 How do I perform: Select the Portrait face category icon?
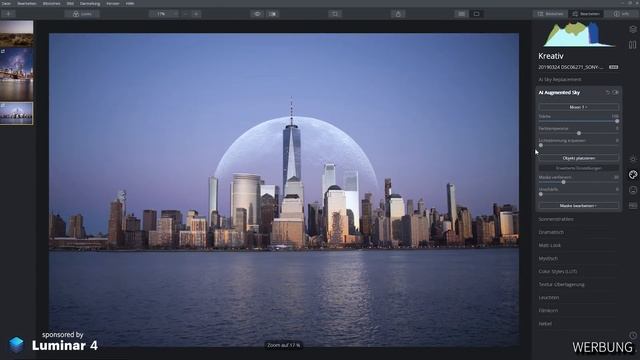tap(633, 190)
